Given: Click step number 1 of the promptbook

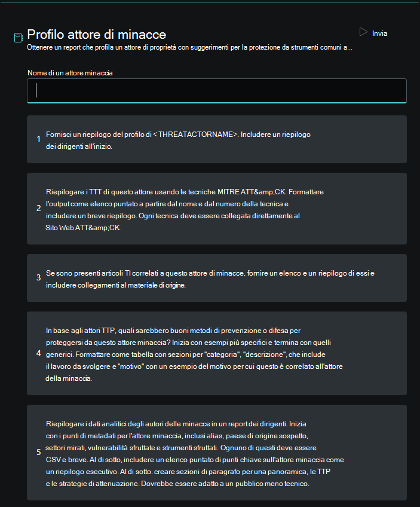Looking at the screenshot, I should 38,139.
